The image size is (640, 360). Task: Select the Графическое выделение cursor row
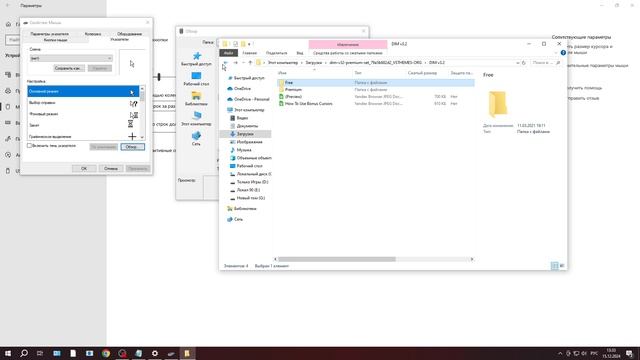click(83, 136)
